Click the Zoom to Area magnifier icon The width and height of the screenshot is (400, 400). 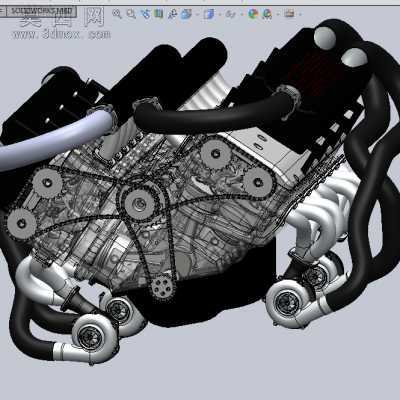pyautogui.click(x=131, y=14)
